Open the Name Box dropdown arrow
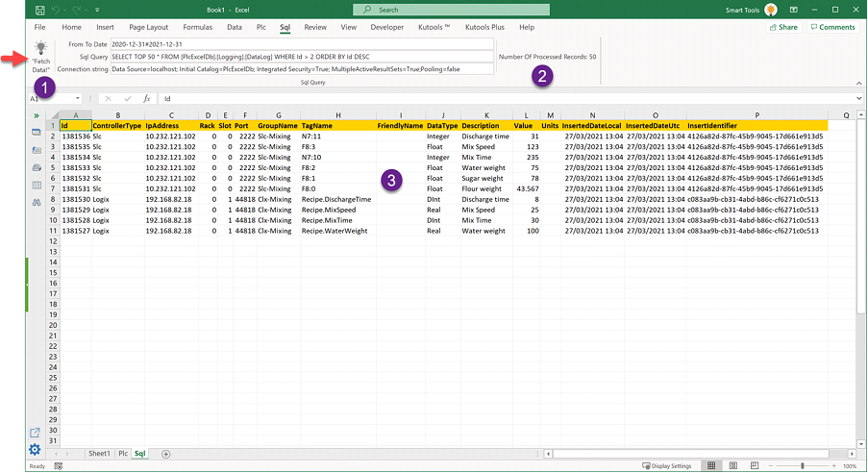 click(x=78, y=99)
